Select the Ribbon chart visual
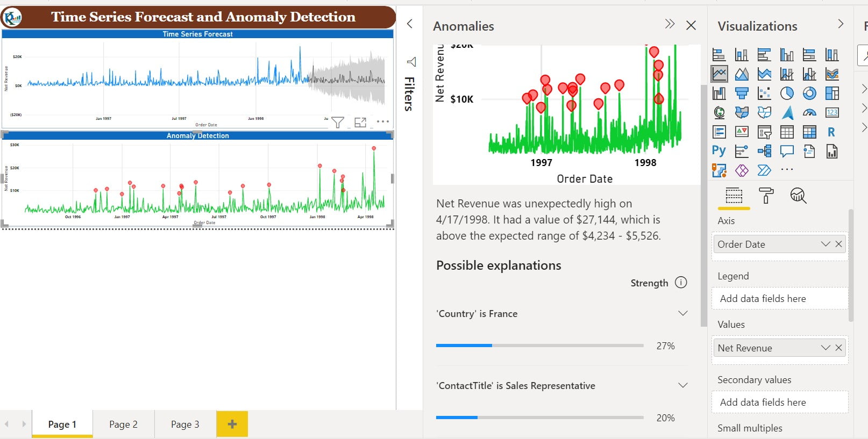The width and height of the screenshot is (868, 439). tap(832, 74)
